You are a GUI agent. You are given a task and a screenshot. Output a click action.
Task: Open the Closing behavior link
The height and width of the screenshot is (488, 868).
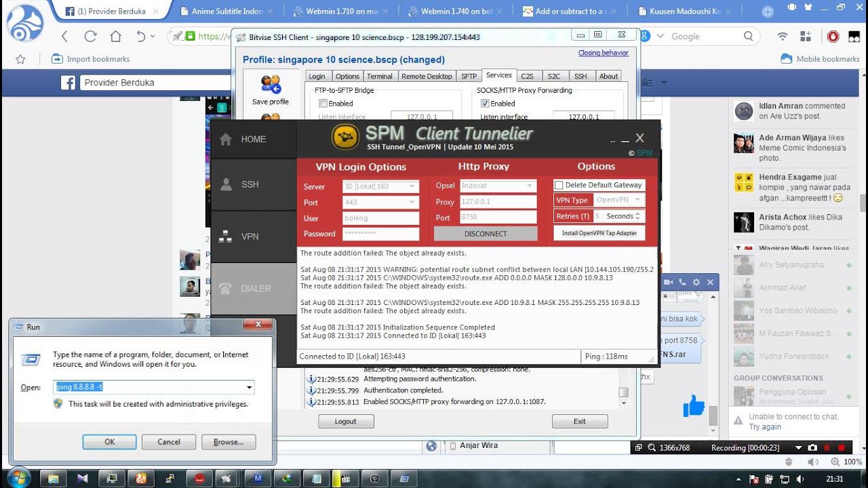(604, 53)
